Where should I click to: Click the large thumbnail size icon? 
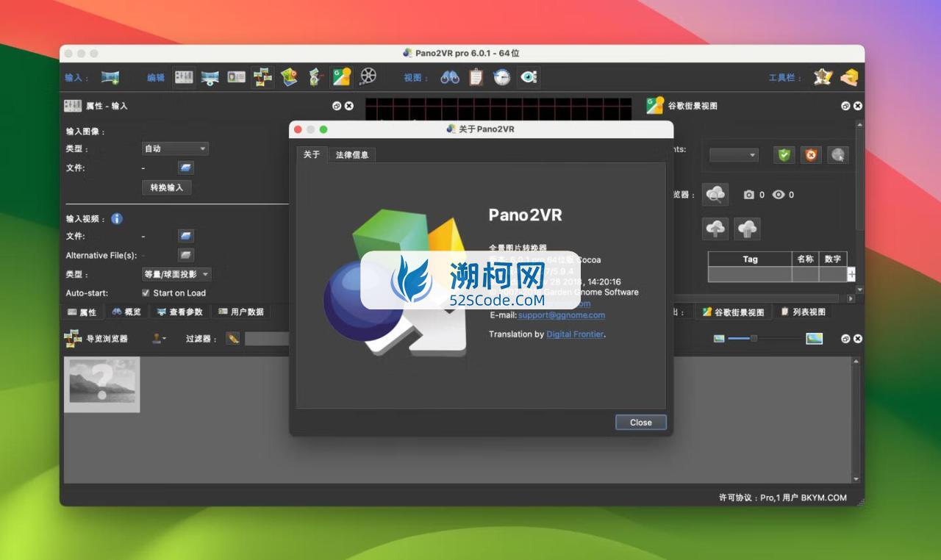pyautogui.click(x=814, y=339)
